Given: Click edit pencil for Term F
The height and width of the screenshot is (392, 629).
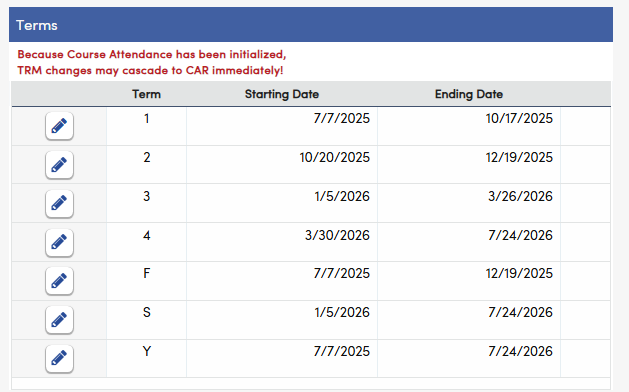Looking at the screenshot, I should click(59, 281).
